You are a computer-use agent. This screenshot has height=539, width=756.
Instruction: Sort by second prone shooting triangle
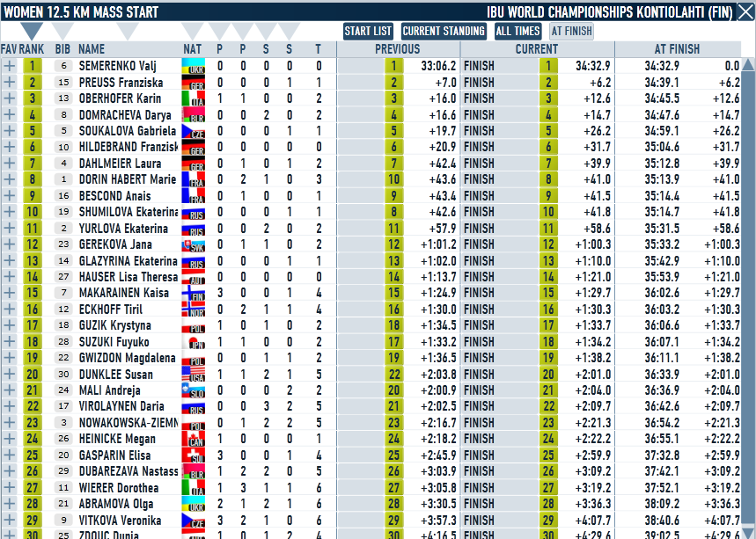(x=243, y=31)
